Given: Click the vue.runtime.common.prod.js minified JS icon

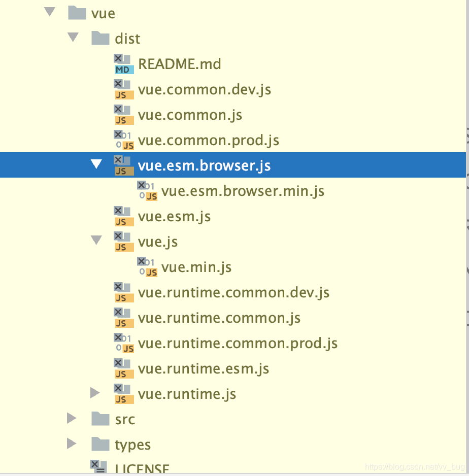Looking at the screenshot, I should coord(124,344).
